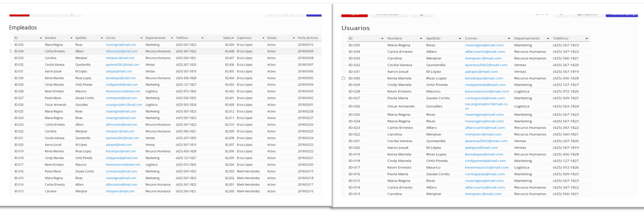Screen dimensions: 644x213
Task: Click star next to ID-013 in Usuarios
Action: pos(343,194)
